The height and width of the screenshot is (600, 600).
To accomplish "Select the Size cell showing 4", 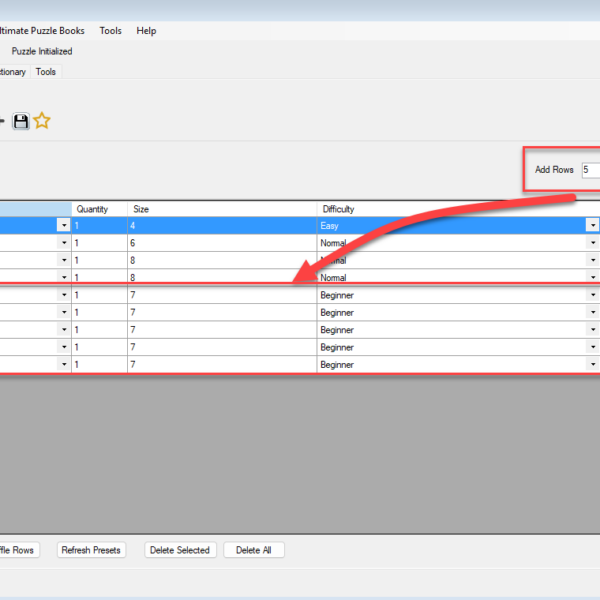I will pyautogui.click(x=220, y=226).
